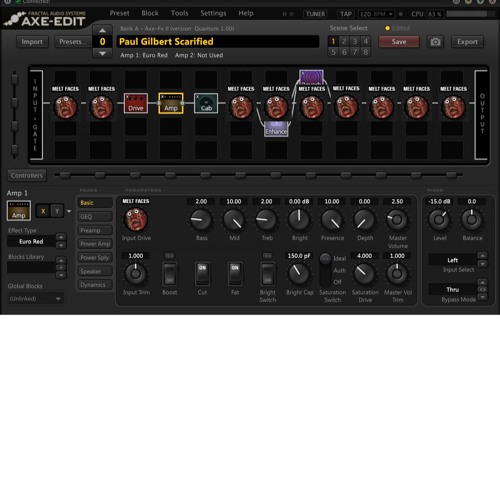This screenshot has height=500, width=500.
Task: Select the purple Reverb block in the grid
Action: [x=311, y=77]
